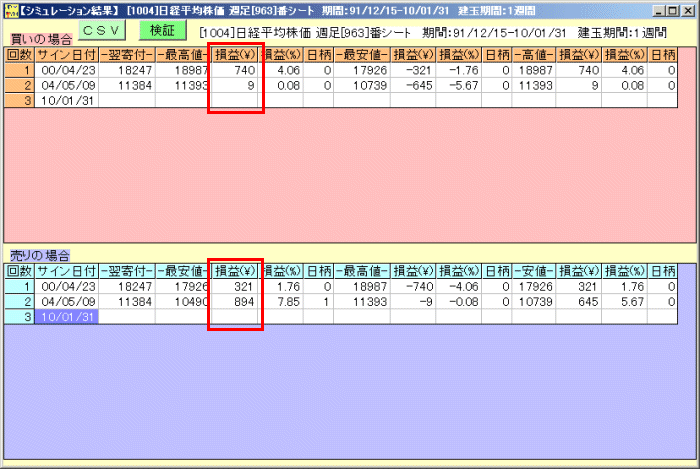Select value 10739 in the sell table

pos(533,302)
